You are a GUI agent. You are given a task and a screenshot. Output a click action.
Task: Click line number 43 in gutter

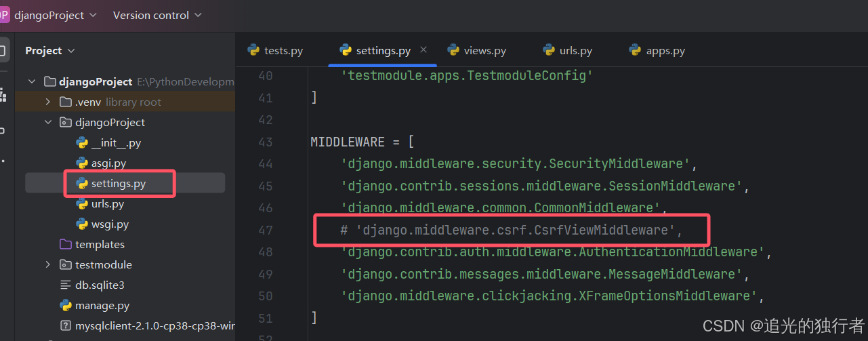click(x=266, y=142)
